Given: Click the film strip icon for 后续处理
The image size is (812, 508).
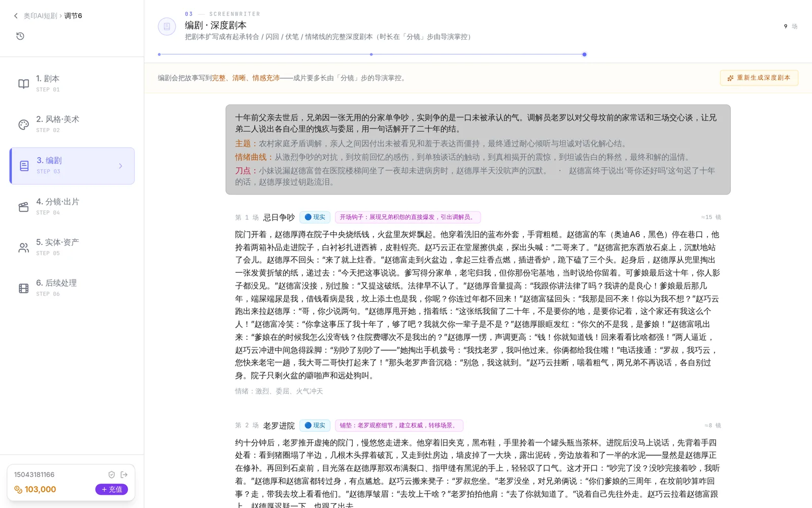Looking at the screenshot, I should [x=24, y=288].
